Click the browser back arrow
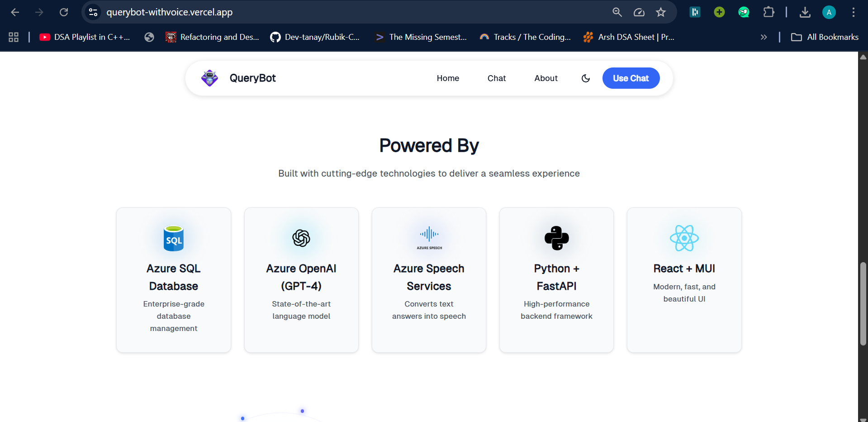Image resolution: width=868 pixels, height=422 pixels. pos(15,12)
